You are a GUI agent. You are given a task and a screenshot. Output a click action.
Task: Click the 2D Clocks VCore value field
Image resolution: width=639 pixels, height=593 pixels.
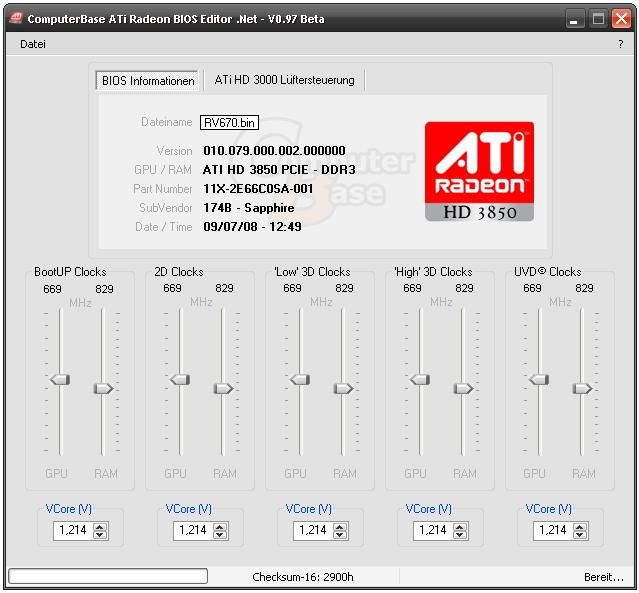(193, 531)
